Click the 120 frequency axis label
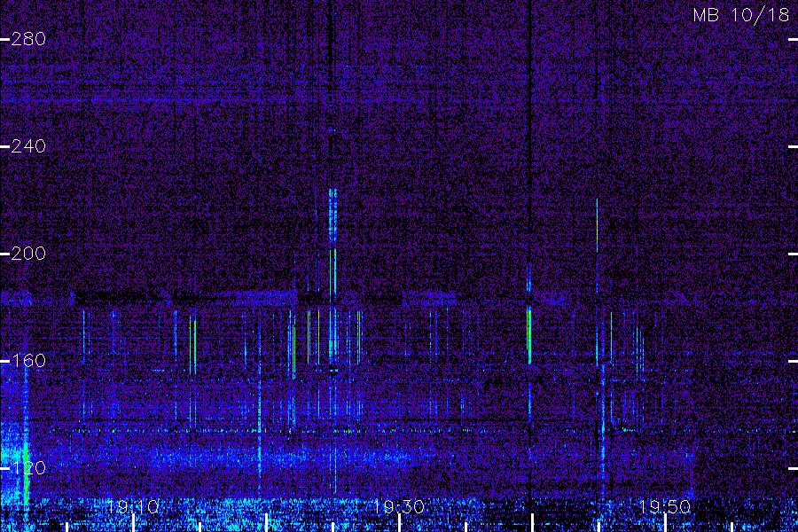 pos(28,468)
